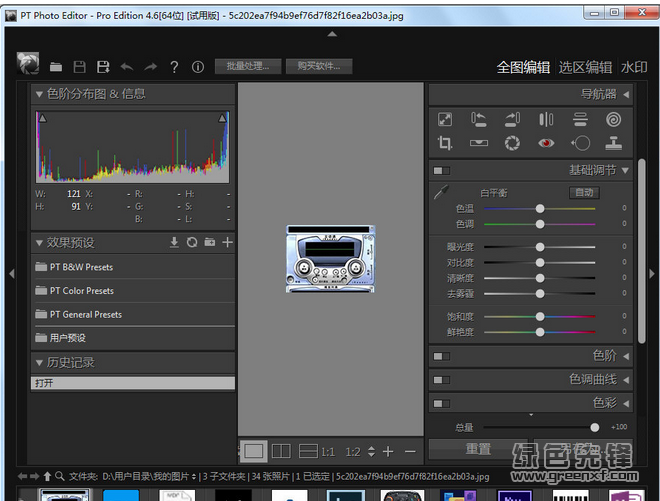Collapse the 色阶分布图 & 信息 panel
This screenshot has height=501, width=660.
[40, 94]
